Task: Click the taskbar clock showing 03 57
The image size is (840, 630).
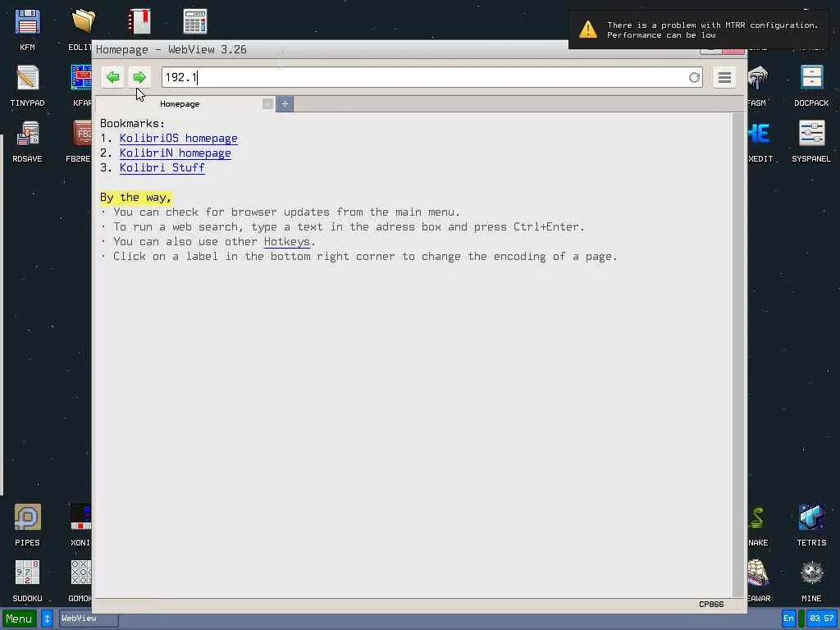Action: click(821, 619)
